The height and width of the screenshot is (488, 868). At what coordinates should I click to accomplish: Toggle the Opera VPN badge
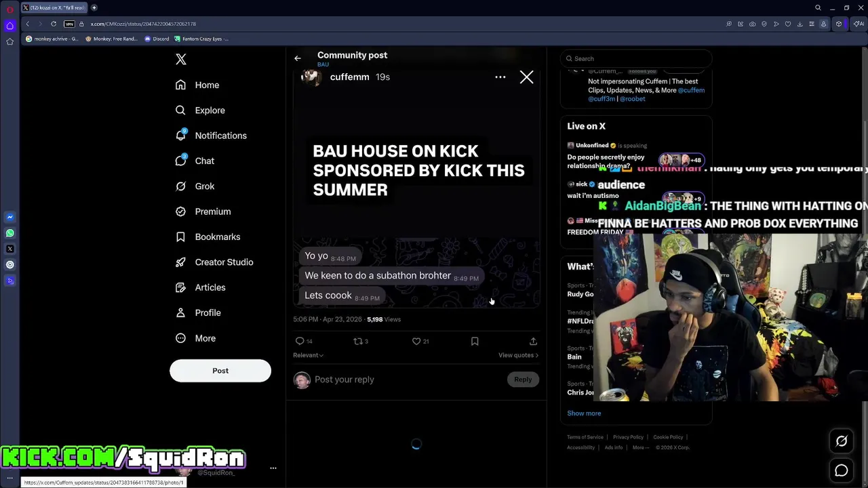69,24
